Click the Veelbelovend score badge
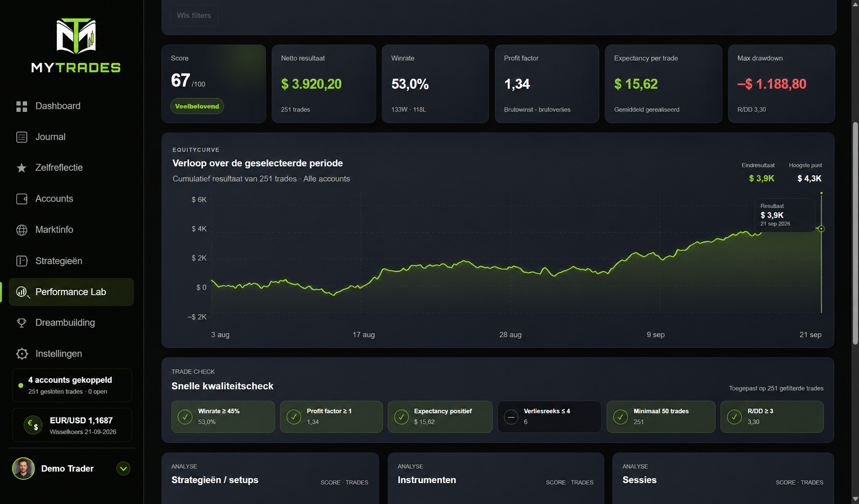The width and height of the screenshot is (859, 504). pyautogui.click(x=197, y=106)
